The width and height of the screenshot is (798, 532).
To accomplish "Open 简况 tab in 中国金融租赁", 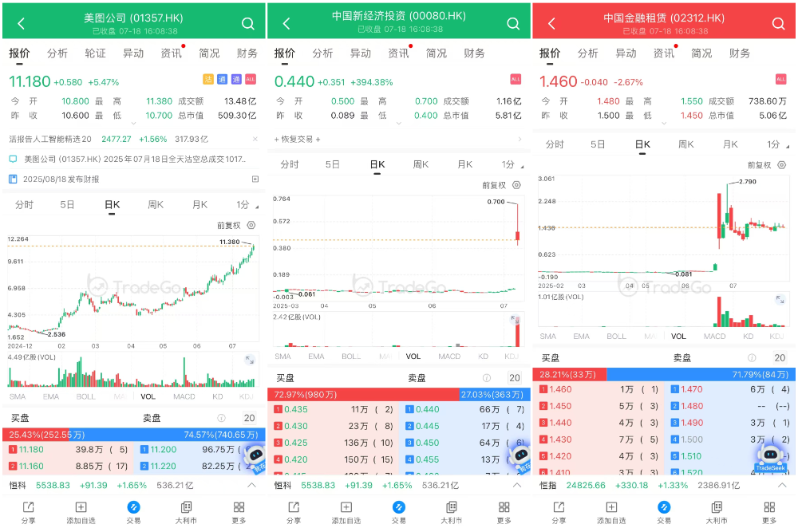I will point(701,53).
